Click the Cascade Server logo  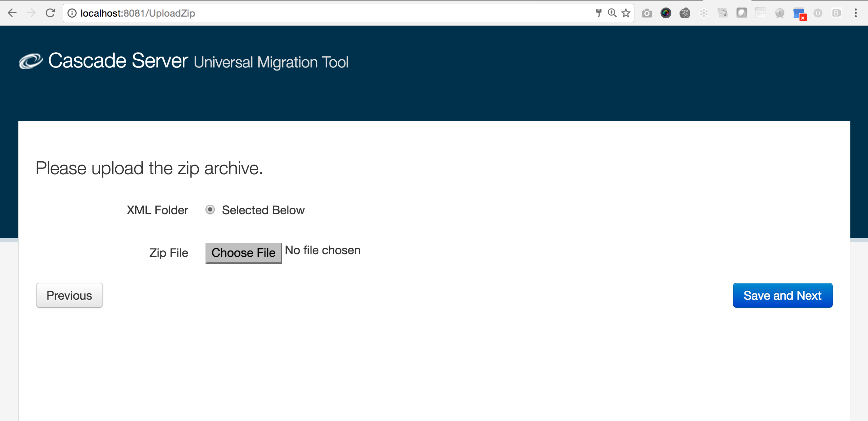pos(31,61)
